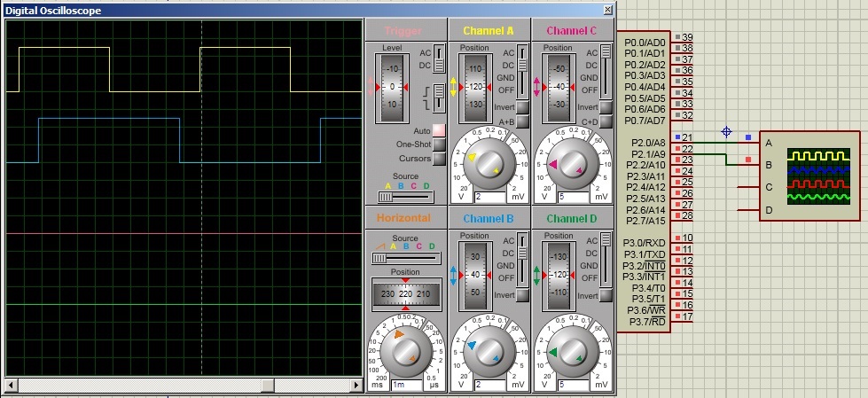Click oscilloscope input terminal C
This screenshot has width=868, height=398.
[x=748, y=187]
